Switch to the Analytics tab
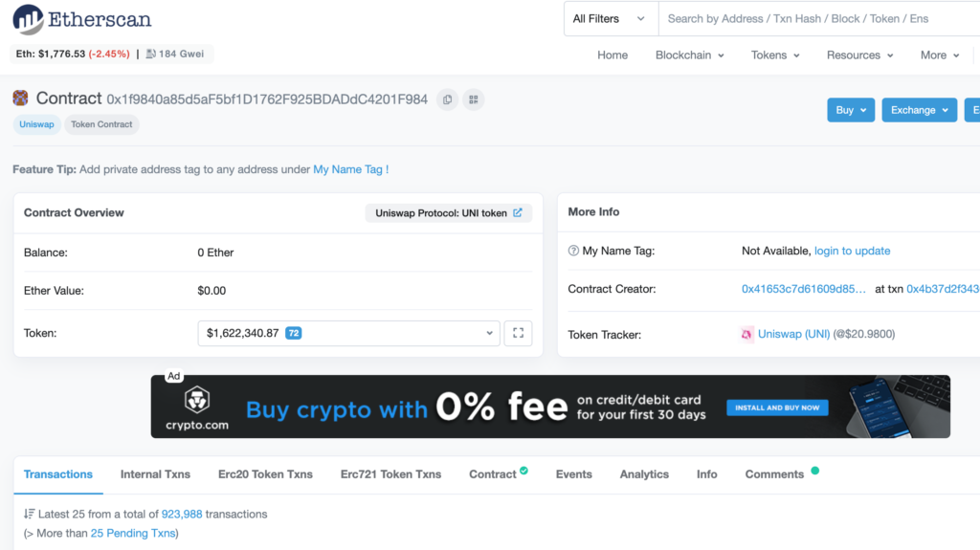The width and height of the screenshot is (980, 550). (644, 474)
